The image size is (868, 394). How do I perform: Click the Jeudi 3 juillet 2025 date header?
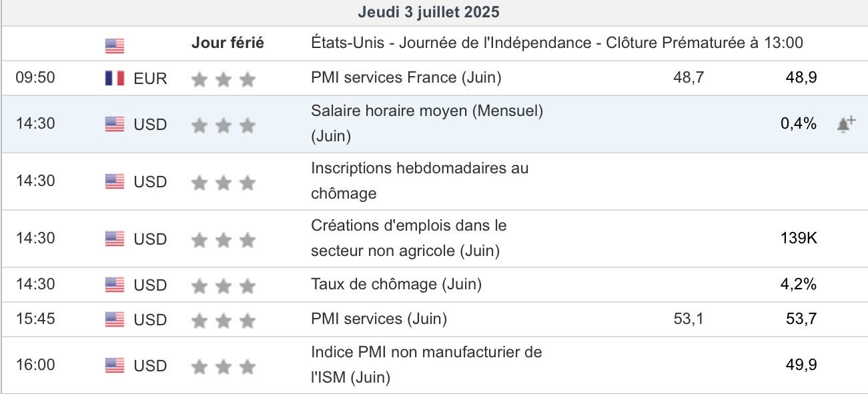click(x=428, y=12)
